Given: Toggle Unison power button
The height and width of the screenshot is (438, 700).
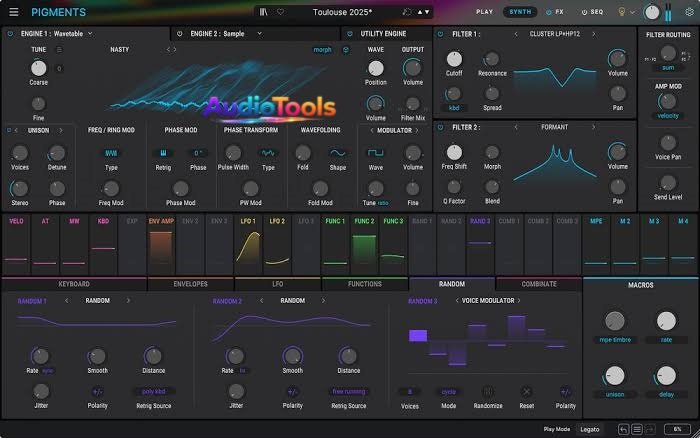Looking at the screenshot, I should click(8, 130).
